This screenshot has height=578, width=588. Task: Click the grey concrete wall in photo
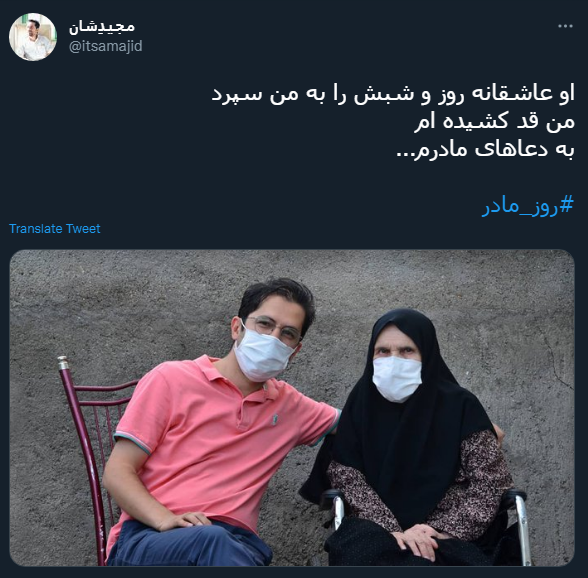click(124, 300)
